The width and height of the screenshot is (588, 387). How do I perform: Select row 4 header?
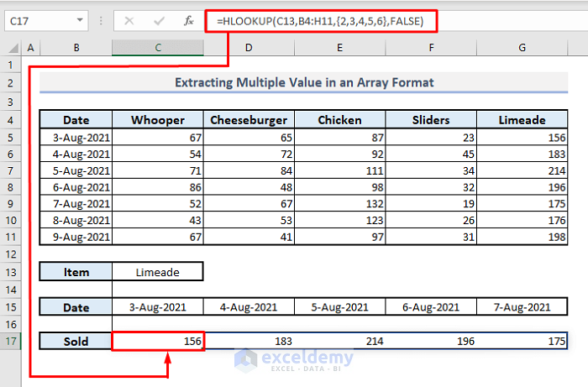click(x=10, y=120)
